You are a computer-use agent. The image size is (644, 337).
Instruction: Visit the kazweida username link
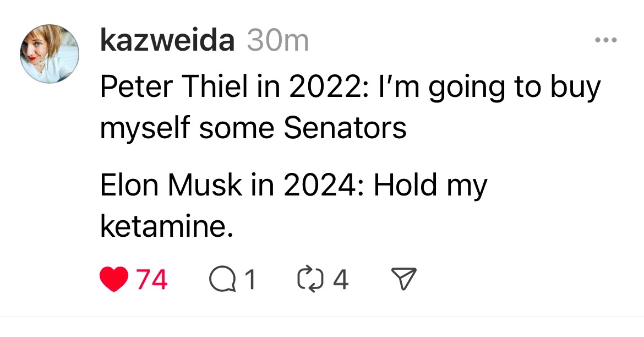click(167, 41)
